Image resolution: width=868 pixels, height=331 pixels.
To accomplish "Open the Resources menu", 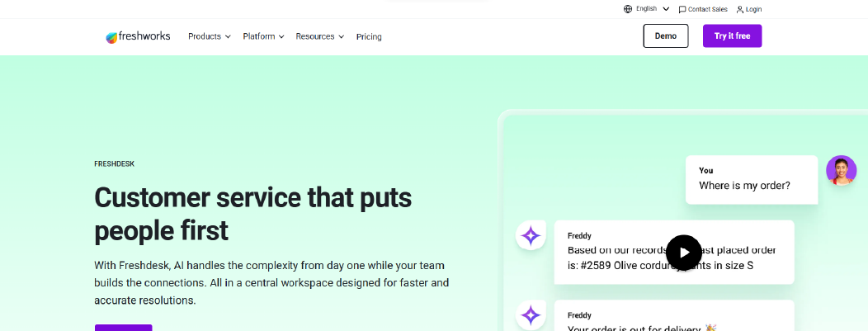I will (x=320, y=36).
